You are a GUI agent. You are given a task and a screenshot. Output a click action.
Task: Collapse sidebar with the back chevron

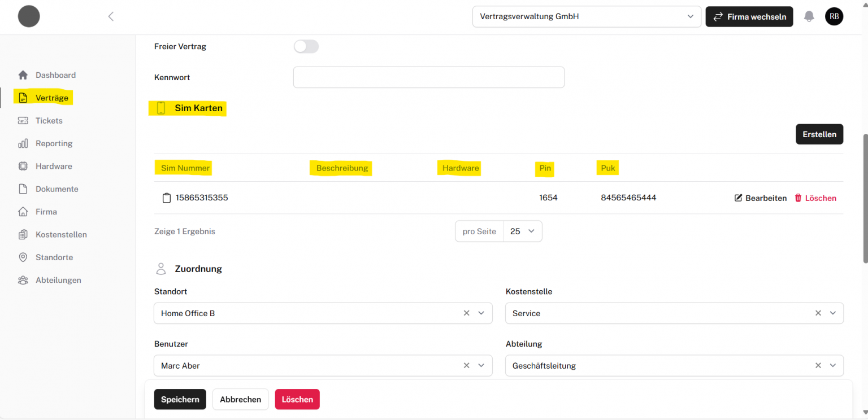[111, 16]
